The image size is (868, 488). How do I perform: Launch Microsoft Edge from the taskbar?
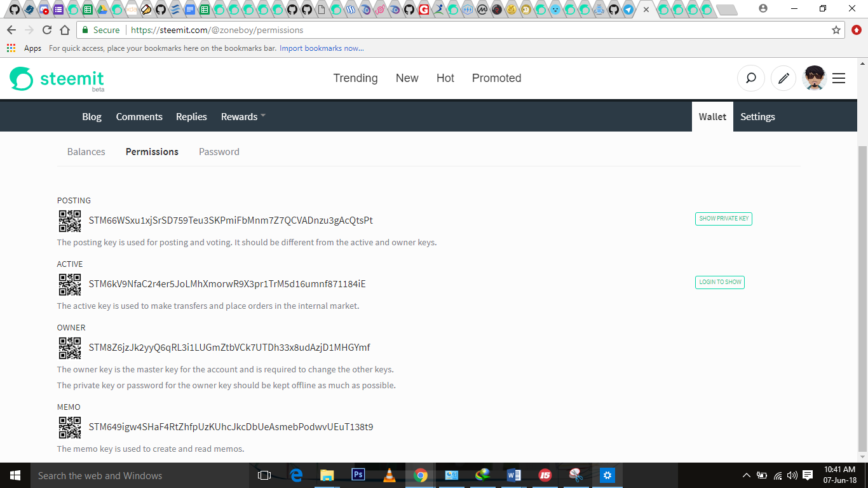[296, 475]
